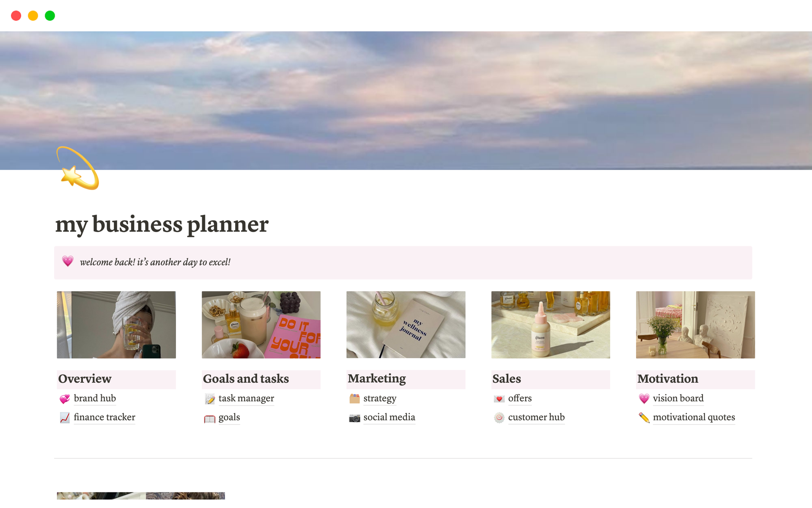The height and width of the screenshot is (508, 812).
Task: Open the brand hub section
Action: click(x=95, y=398)
